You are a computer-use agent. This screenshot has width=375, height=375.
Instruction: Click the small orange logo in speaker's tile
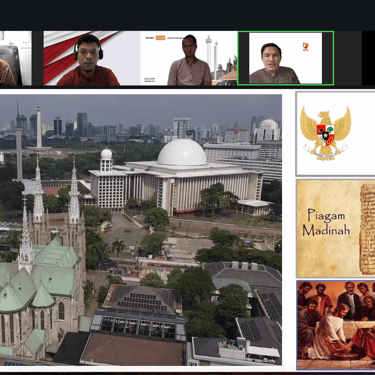(305, 47)
